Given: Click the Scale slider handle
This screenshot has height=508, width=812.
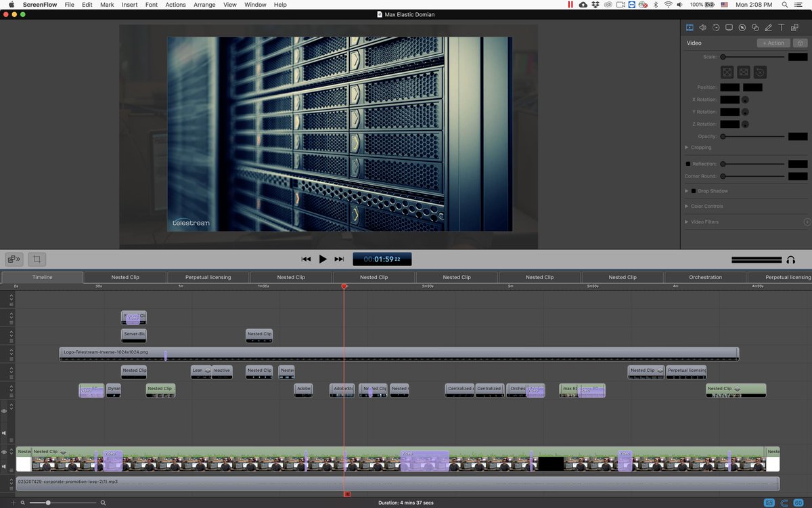Looking at the screenshot, I should pyautogui.click(x=723, y=57).
